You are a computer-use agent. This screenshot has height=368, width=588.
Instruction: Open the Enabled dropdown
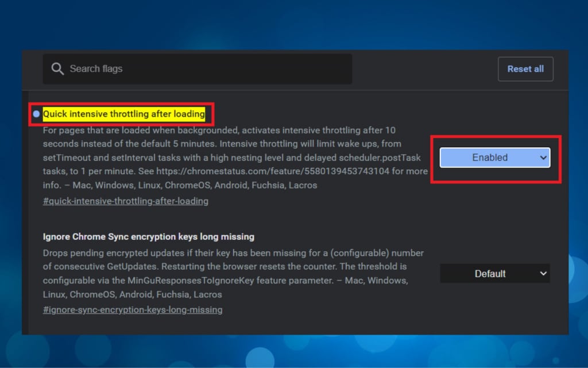click(494, 158)
